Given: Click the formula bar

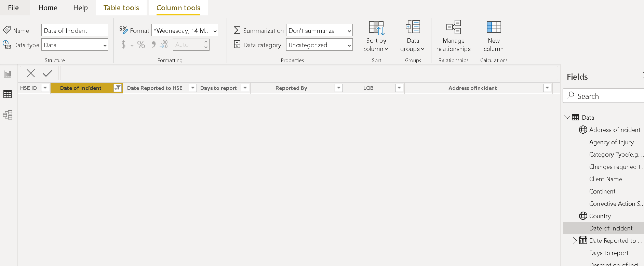Looking at the screenshot, I should tap(309, 73).
